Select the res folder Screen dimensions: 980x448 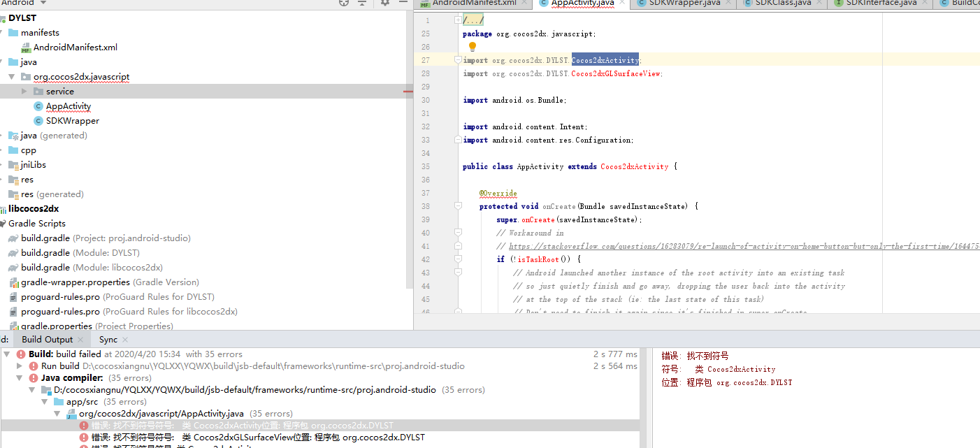point(27,180)
